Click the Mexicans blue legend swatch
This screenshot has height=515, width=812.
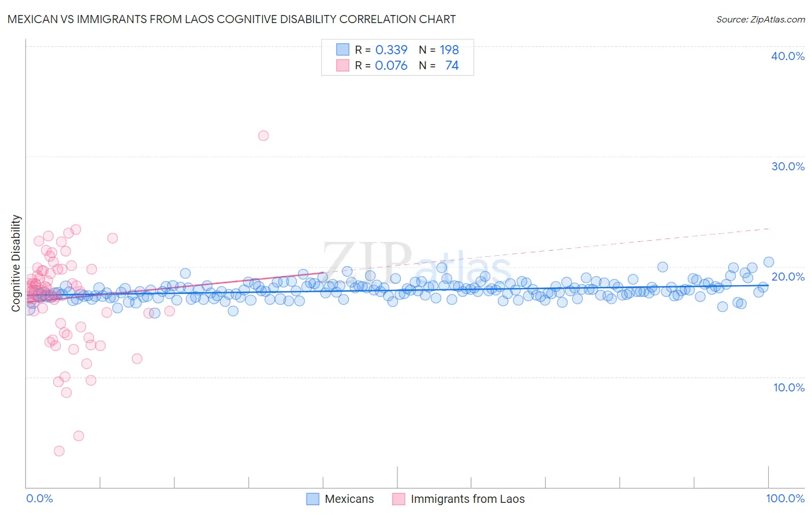click(312, 499)
